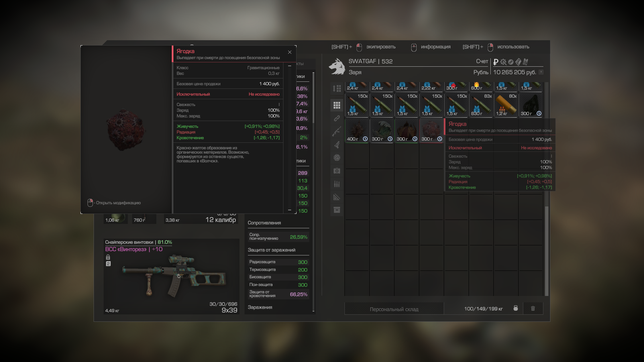644x362 pixels.
Task: Filter inventory by pistol icon
Action: pyautogui.click(x=337, y=144)
